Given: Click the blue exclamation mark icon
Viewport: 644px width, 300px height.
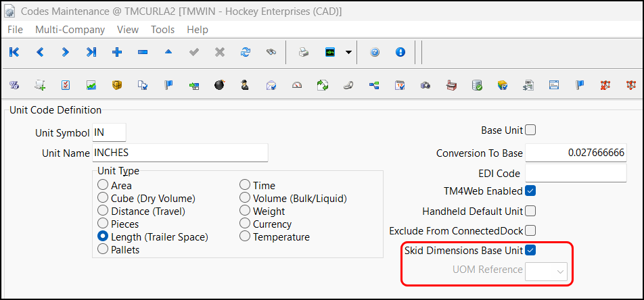Looking at the screenshot, I should coord(400,52).
